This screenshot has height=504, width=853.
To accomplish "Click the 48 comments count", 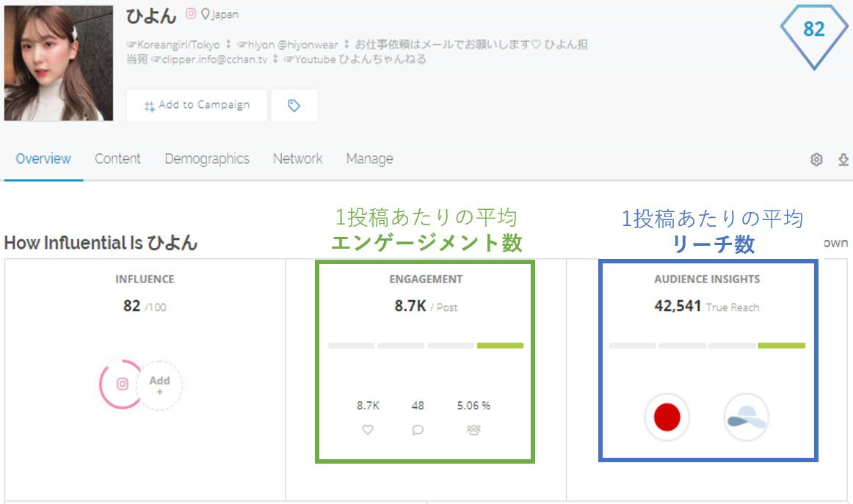I will 418,406.
